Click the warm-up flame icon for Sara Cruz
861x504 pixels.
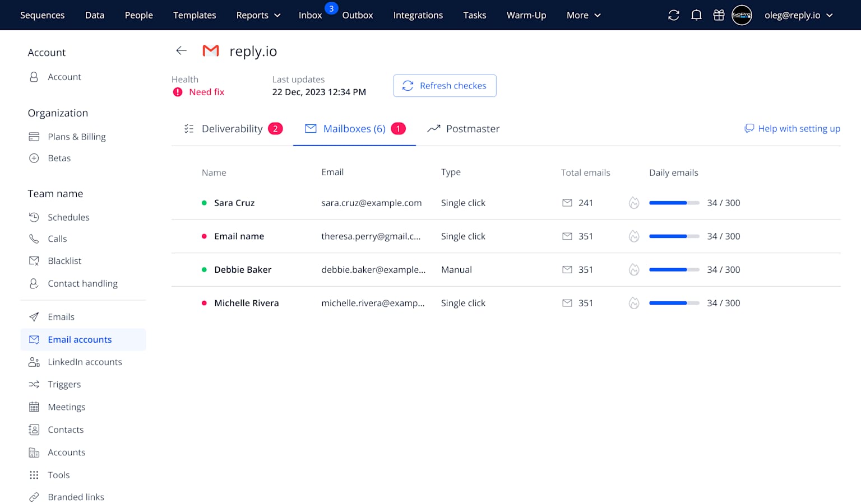pyautogui.click(x=634, y=203)
